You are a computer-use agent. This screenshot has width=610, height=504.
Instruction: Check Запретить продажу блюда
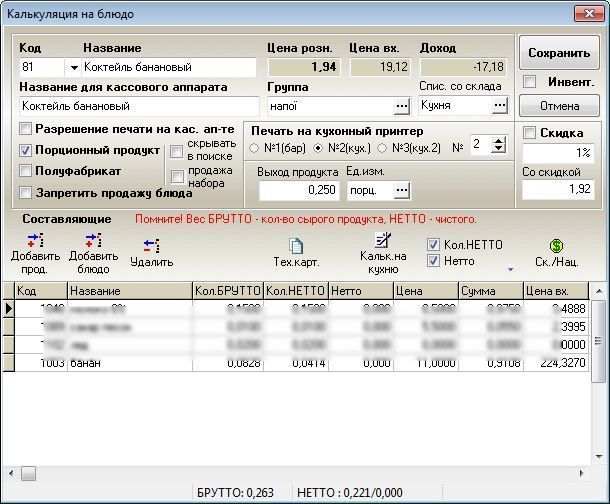(25, 192)
